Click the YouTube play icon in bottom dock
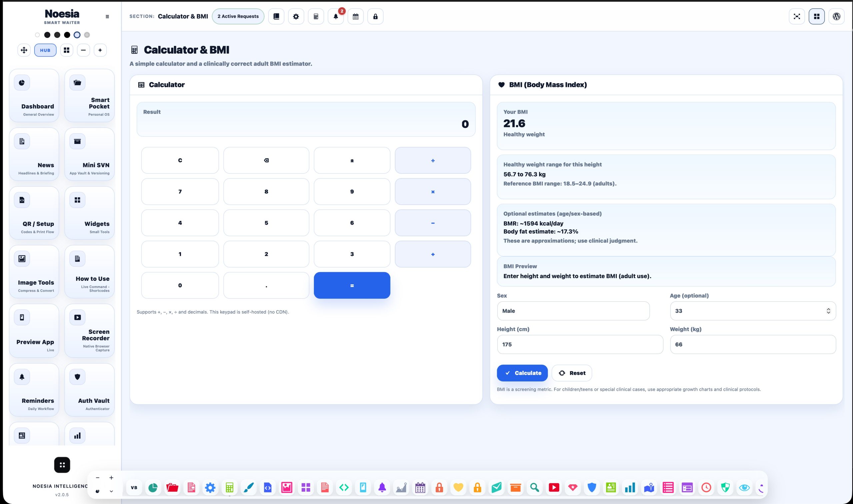 (554, 488)
